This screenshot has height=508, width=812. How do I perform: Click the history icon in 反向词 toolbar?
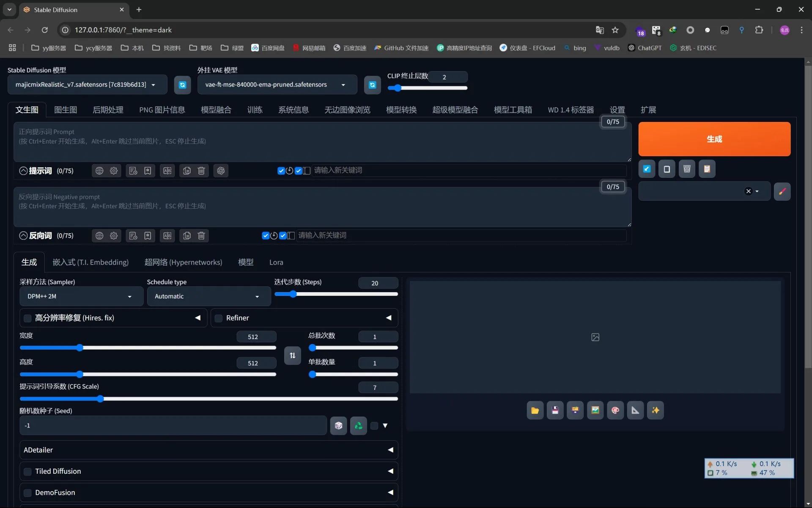click(x=133, y=236)
